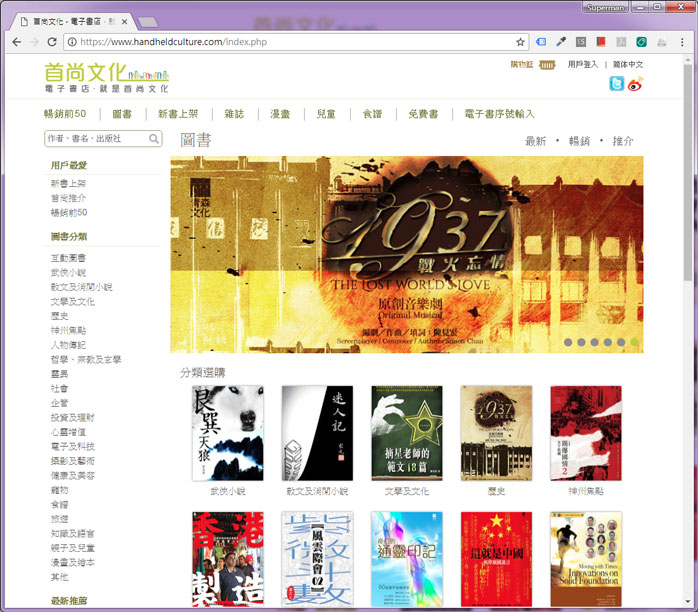Open Chrome's three-dot menu
Screen dimensions: 698x612
pos(682,42)
